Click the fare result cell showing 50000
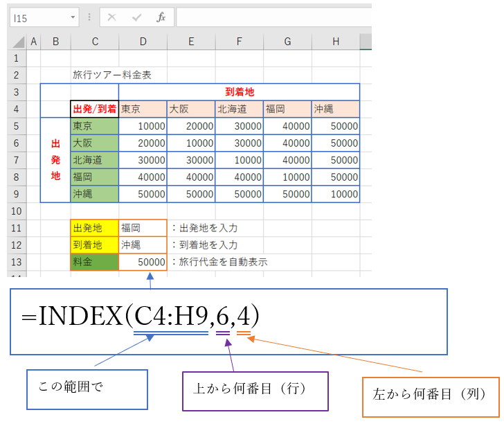The width and height of the screenshot is (504, 426). (143, 262)
